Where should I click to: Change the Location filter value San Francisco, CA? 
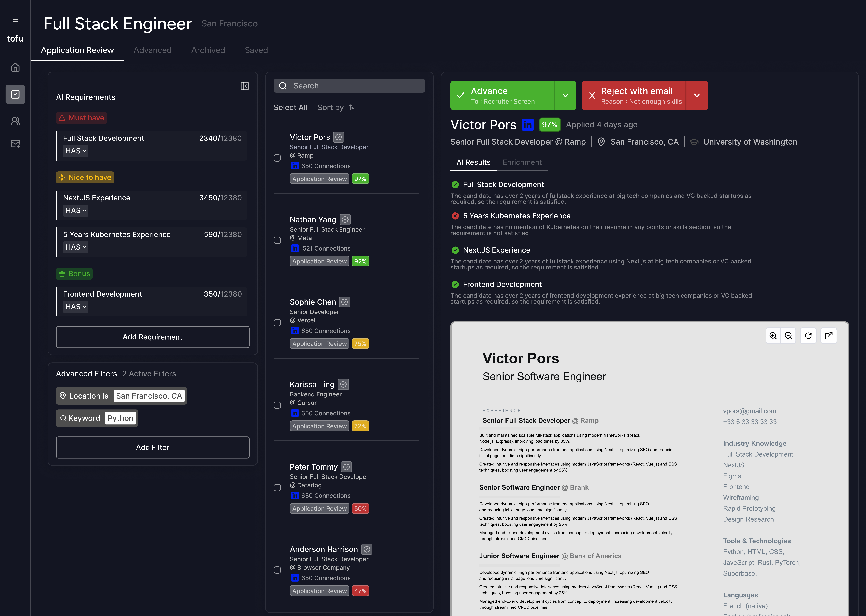click(x=149, y=396)
